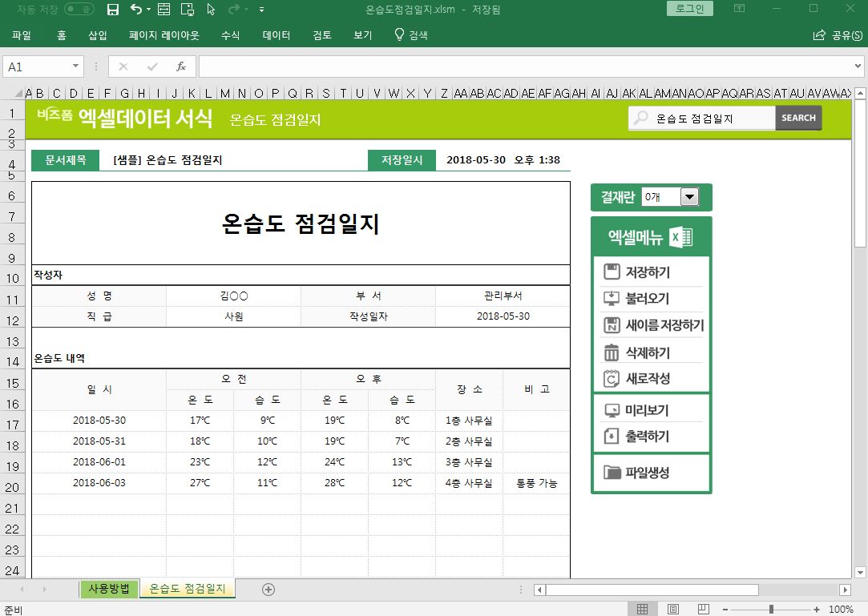Switch to Page Break Preview view
This screenshot has width=868, height=616.
704,610
